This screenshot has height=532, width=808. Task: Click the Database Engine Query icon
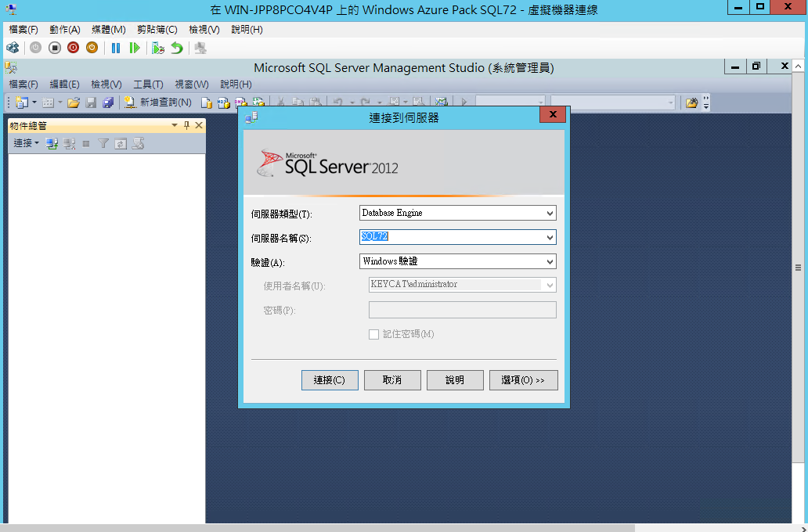(x=206, y=102)
